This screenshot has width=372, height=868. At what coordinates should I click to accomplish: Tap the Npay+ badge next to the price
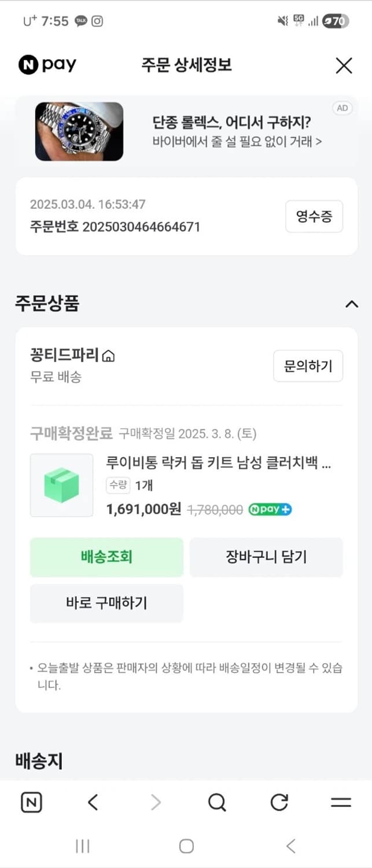(270, 510)
